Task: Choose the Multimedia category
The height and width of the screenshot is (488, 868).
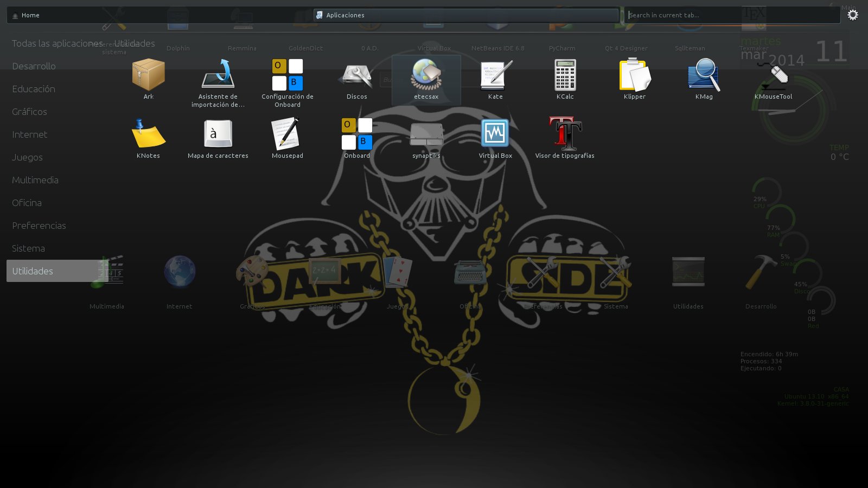Action: click(x=35, y=180)
